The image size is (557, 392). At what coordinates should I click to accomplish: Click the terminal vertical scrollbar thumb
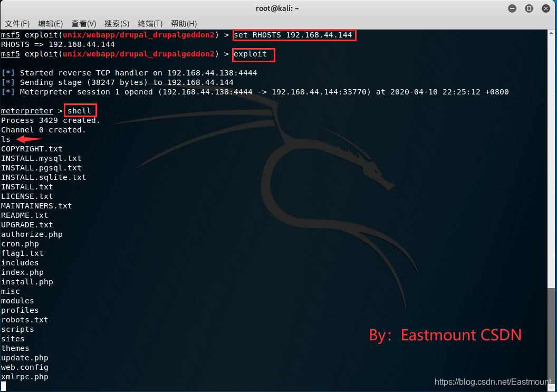click(551, 336)
